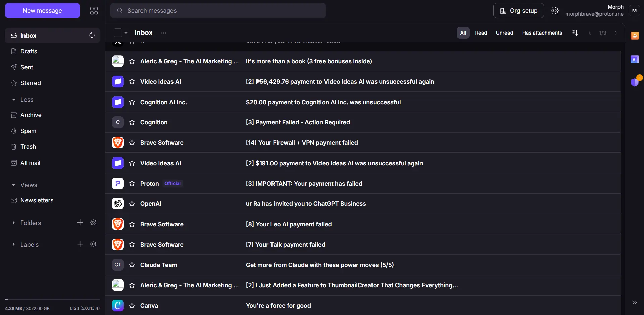
Task: Click the Cognition AI Inc. sender avatar
Action: click(118, 102)
